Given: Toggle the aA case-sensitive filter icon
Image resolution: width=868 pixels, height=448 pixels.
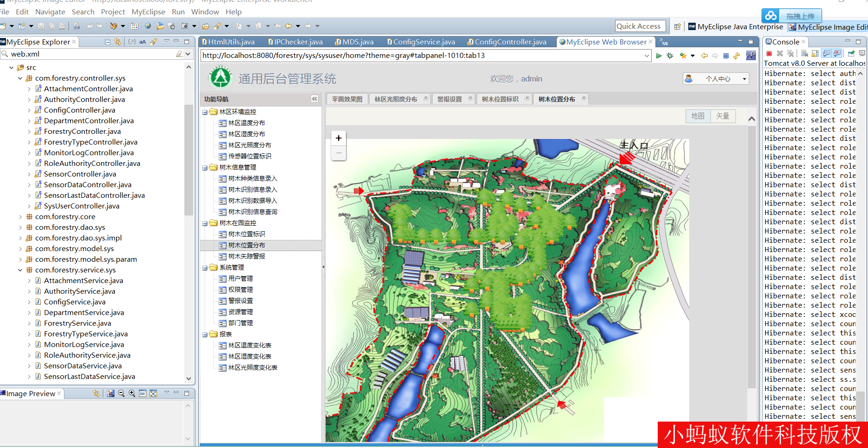Looking at the screenshot, I should click(x=143, y=42).
